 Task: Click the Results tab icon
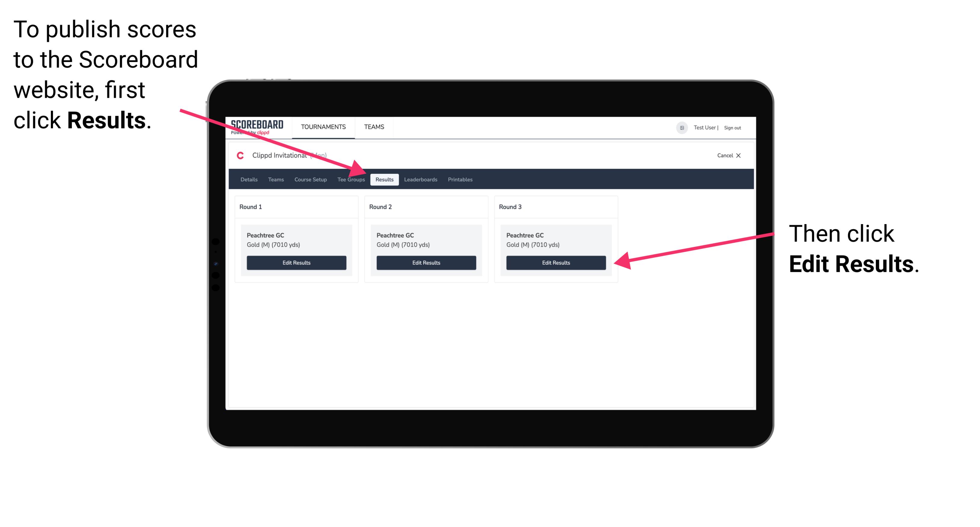tap(384, 179)
